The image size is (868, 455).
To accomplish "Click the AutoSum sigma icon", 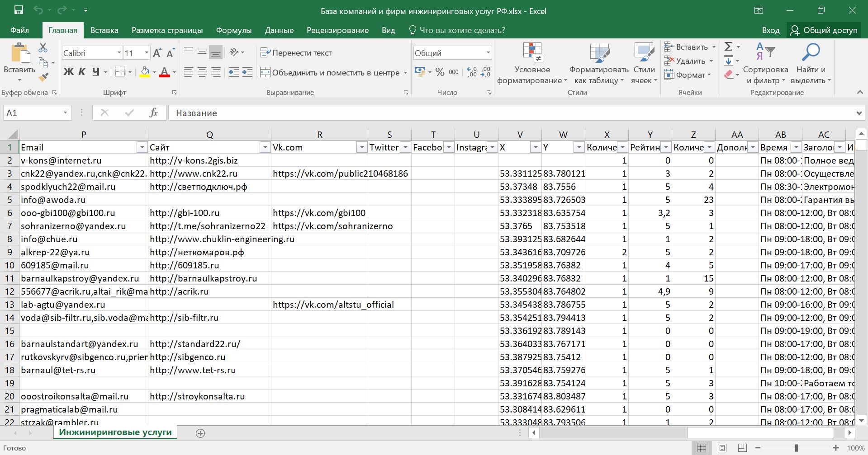I will pos(728,47).
